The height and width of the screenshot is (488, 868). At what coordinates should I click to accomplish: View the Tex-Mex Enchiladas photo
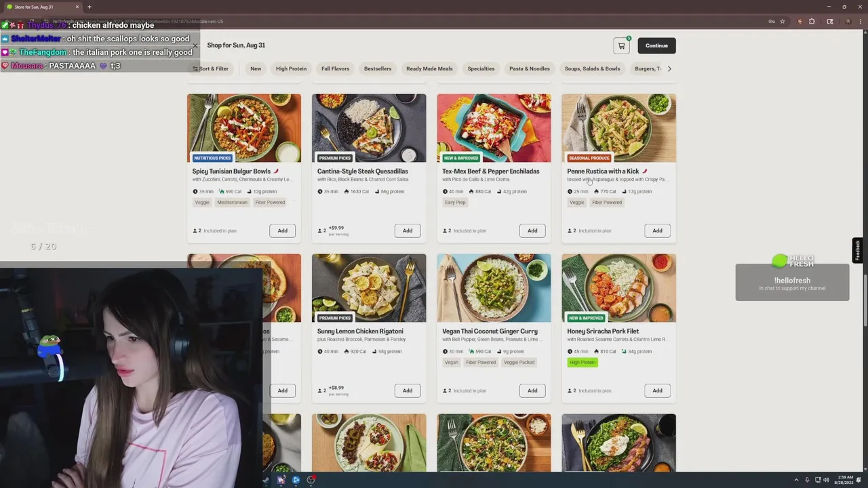[x=494, y=128]
